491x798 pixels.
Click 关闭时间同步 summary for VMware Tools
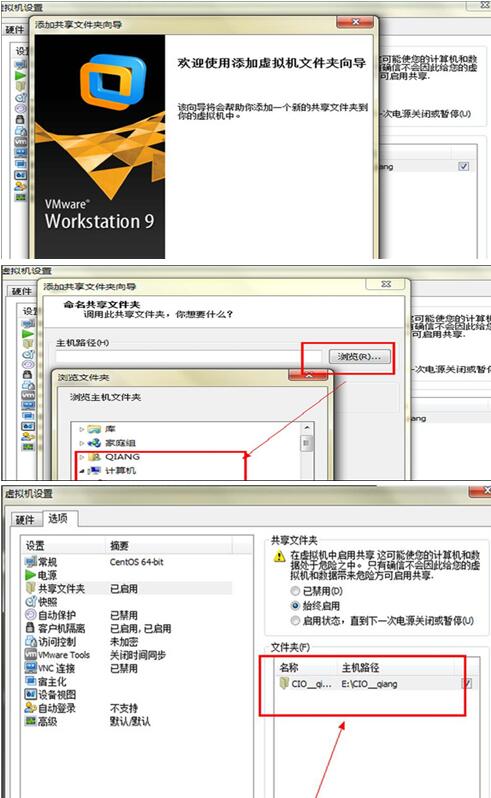pyautogui.click(x=137, y=654)
